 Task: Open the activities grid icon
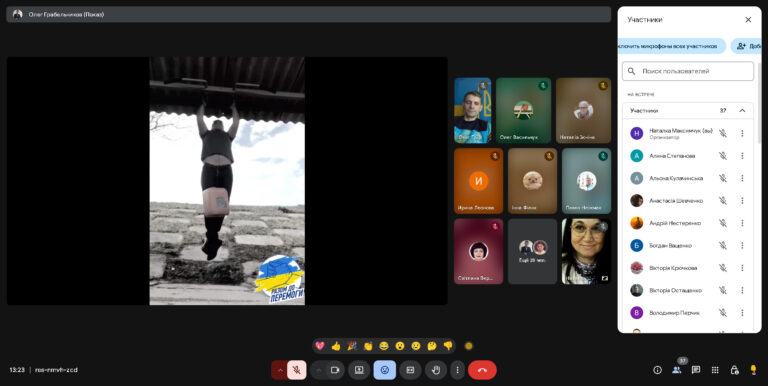(x=715, y=370)
